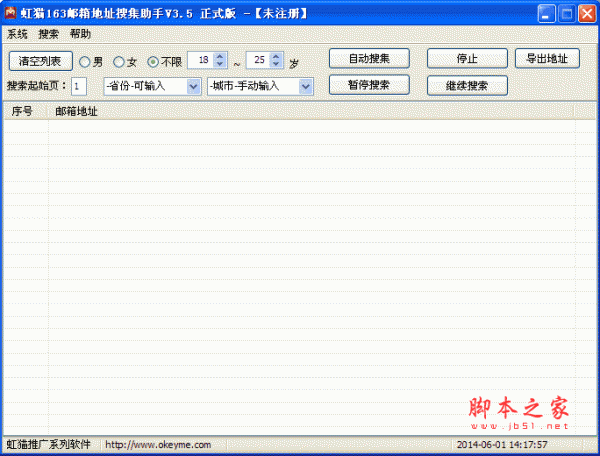The height and width of the screenshot is (456, 600).
Task: Expand the 省份 dropdown arrow
Action: pyautogui.click(x=194, y=86)
